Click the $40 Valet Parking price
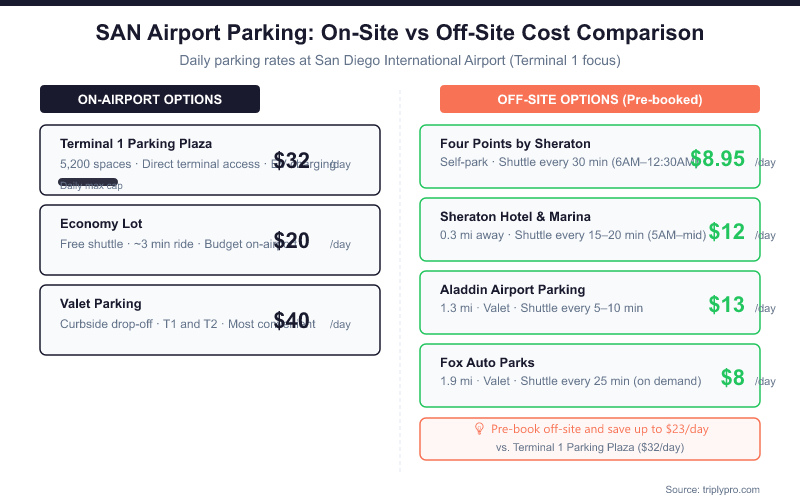 292,321
